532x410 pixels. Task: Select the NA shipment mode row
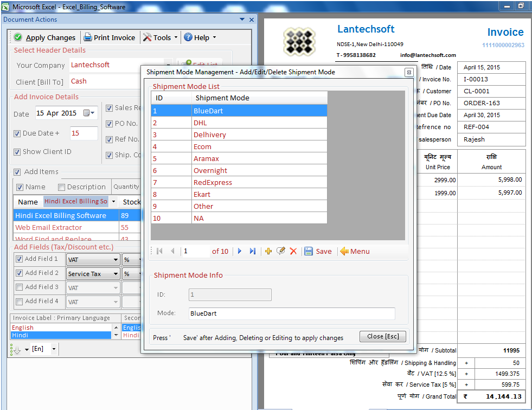239,218
